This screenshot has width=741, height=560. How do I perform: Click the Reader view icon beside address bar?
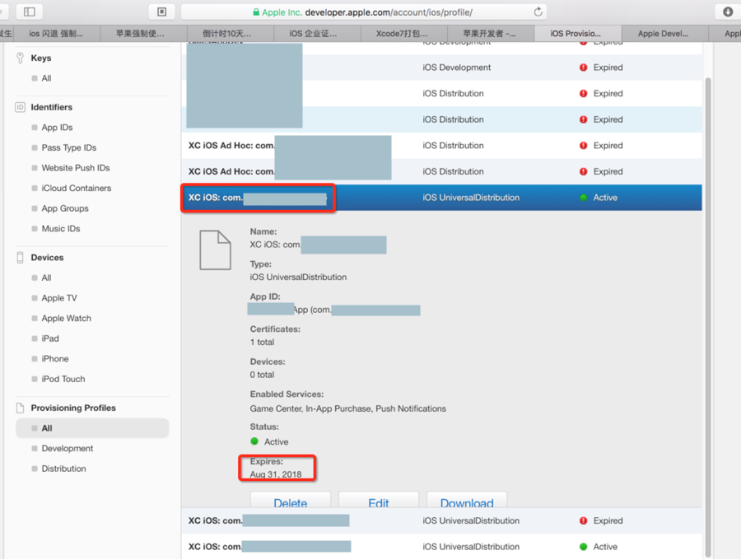click(x=161, y=12)
